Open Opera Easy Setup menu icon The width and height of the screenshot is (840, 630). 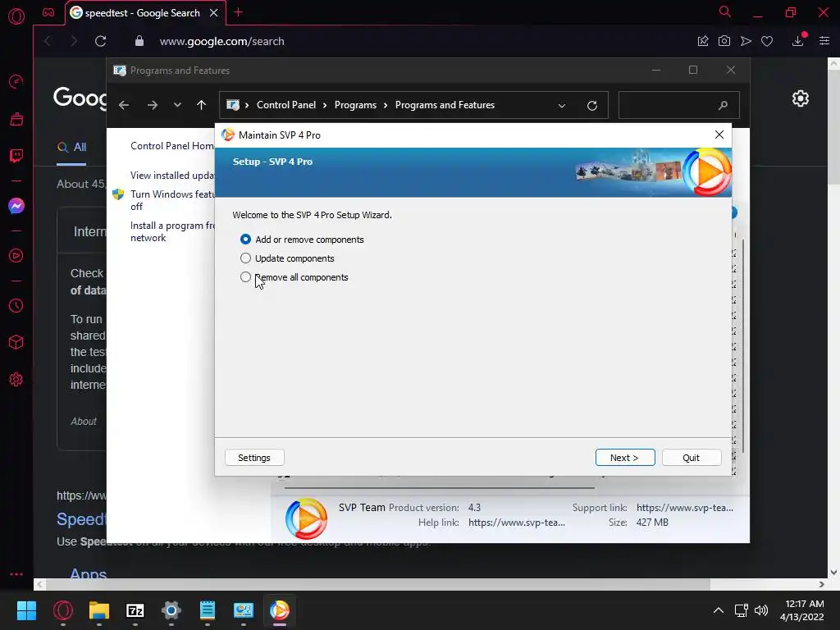pos(824,41)
